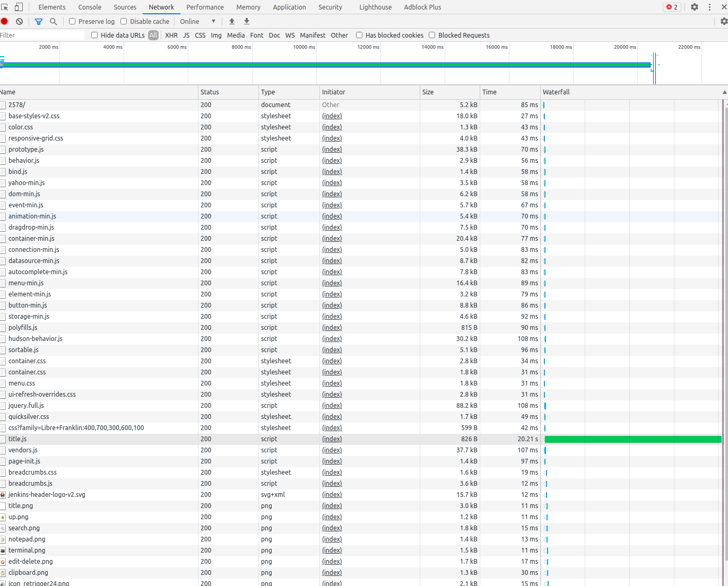Open the three-dot DevTools menu
728x586 pixels.
[x=709, y=7]
